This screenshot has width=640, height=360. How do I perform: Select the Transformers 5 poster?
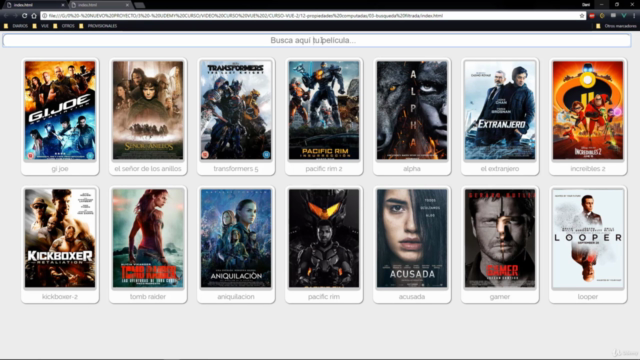[x=236, y=110]
